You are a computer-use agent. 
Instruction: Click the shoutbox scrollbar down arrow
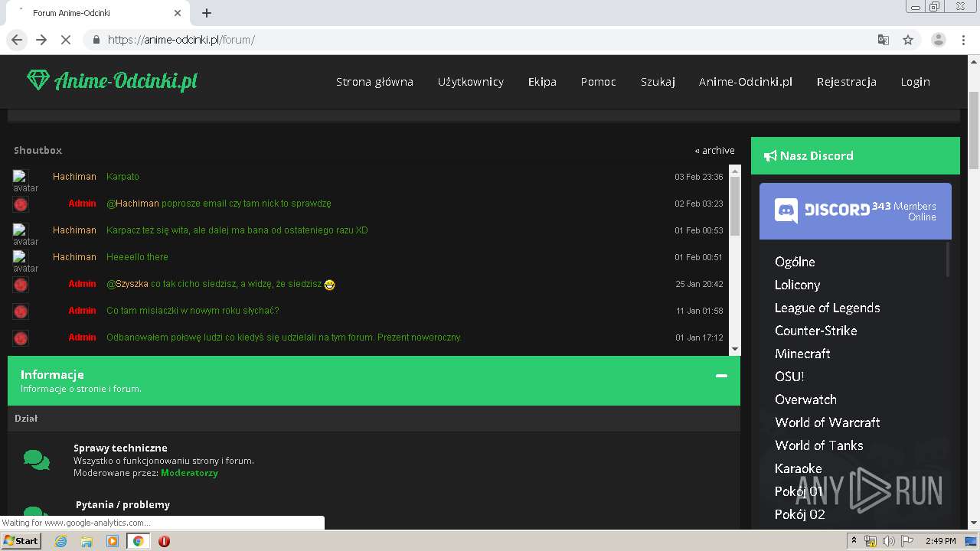pyautogui.click(x=735, y=349)
